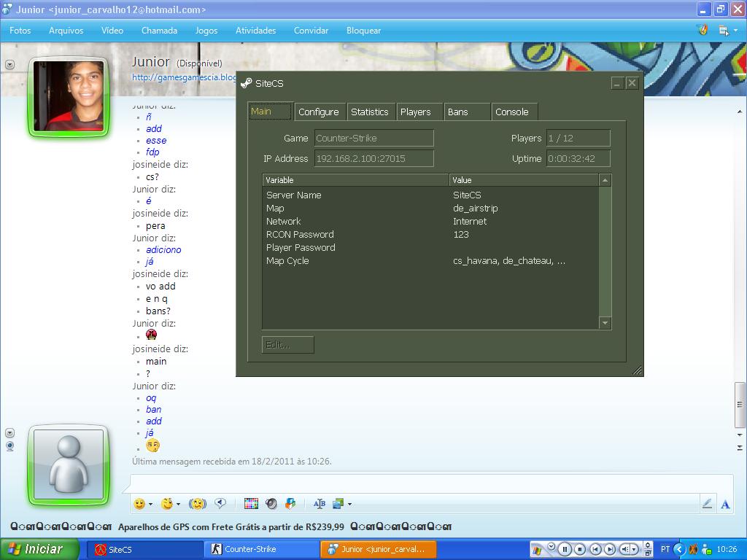The width and height of the screenshot is (747, 560).
Task: Select the Network variable row
Action: (430, 222)
